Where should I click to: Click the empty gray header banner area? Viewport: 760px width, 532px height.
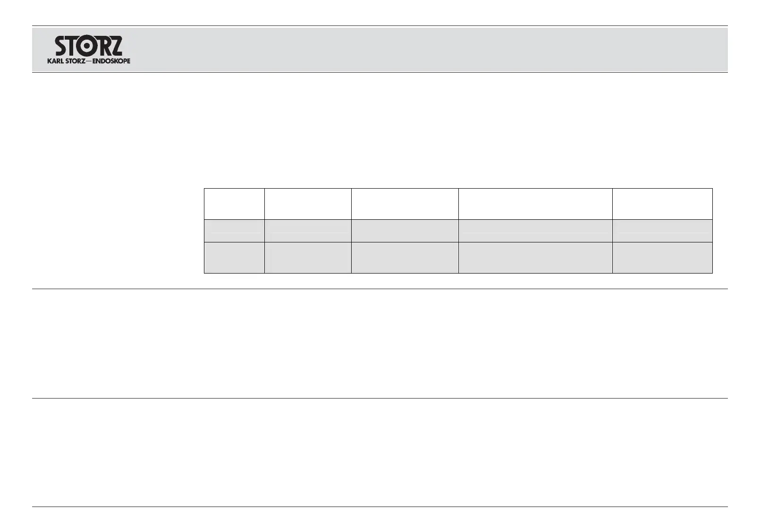pyautogui.click(x=425, y=50)
